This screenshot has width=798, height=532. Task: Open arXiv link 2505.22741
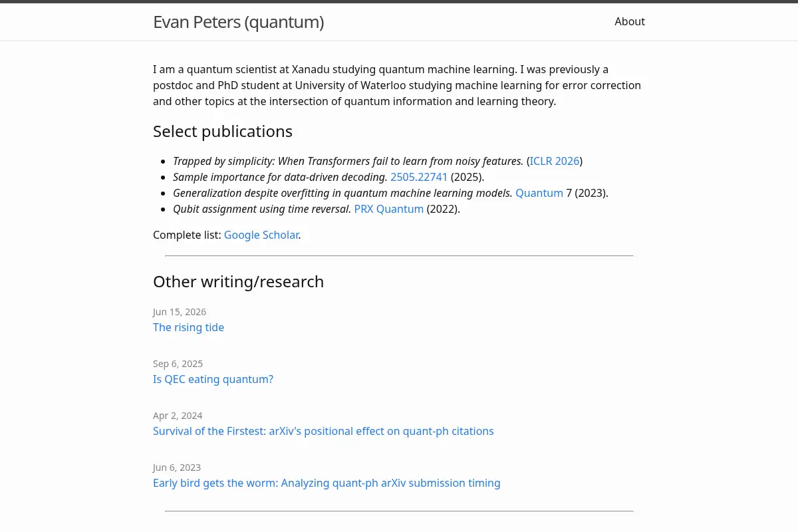click(x=419, y=177)
